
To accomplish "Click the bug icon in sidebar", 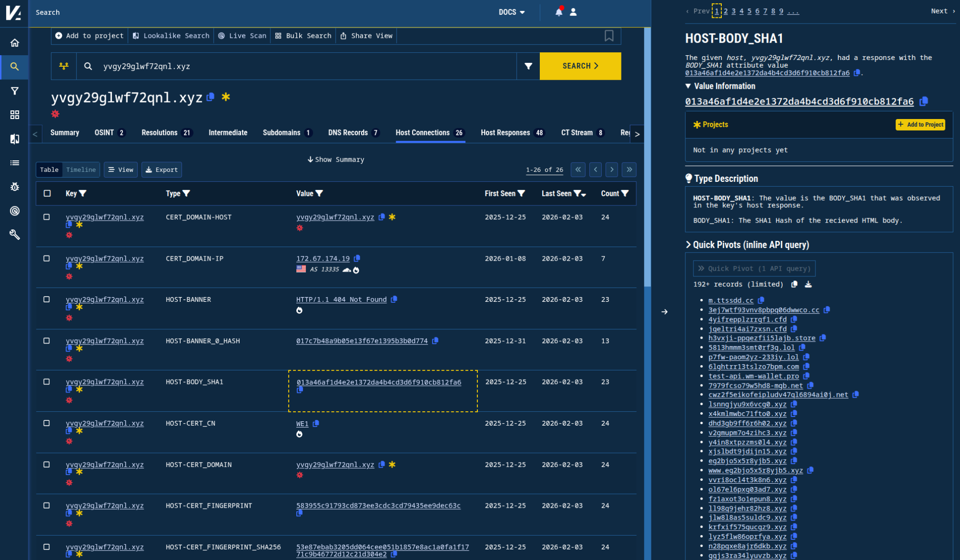I will (x=14, y=187).
